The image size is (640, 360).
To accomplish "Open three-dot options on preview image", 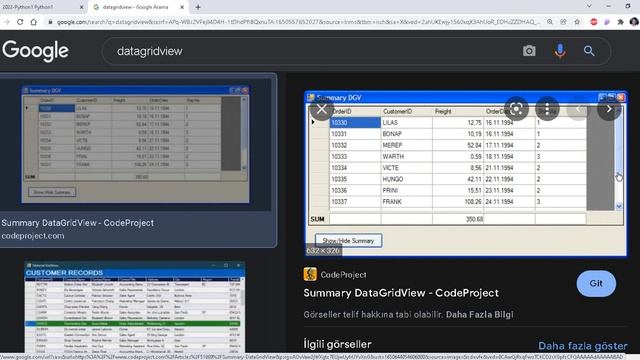I will coord(547,109).
